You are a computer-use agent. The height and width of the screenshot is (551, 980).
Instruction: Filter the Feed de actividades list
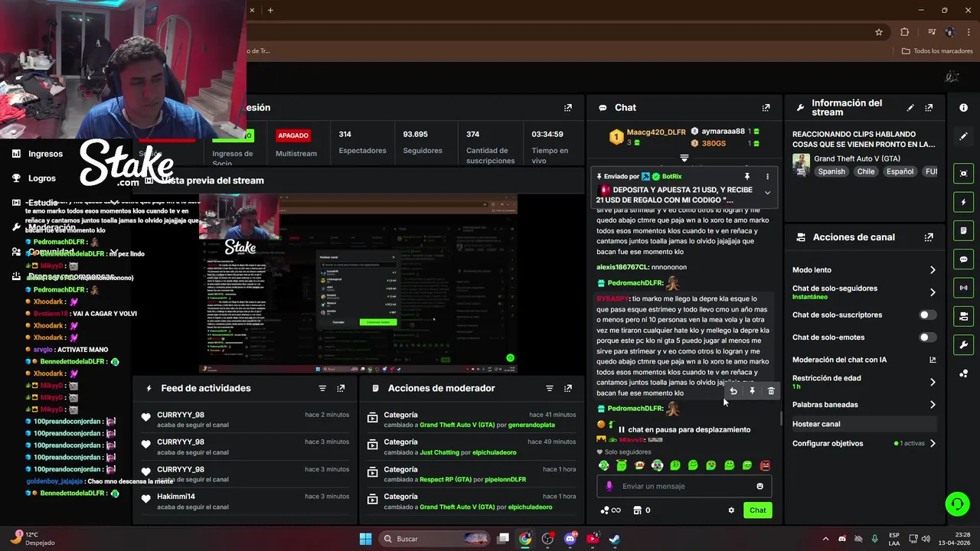(x=322, y=389)
